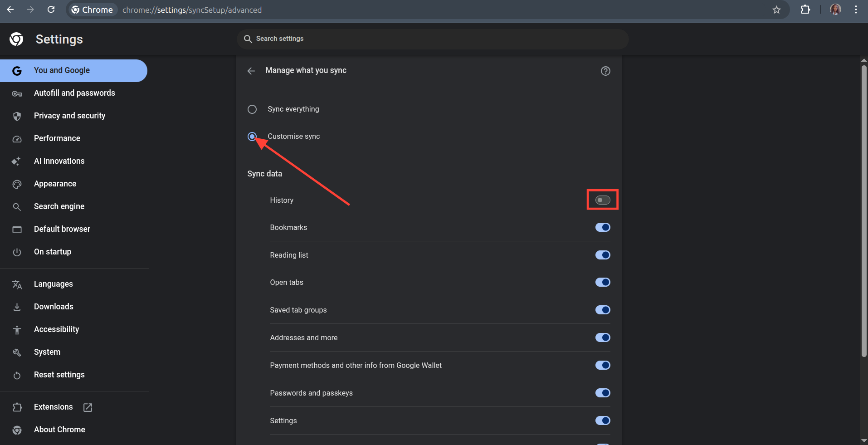Click the back arrow beside Manage what you sync
The image size is (868, 445).
coord(251,71)
